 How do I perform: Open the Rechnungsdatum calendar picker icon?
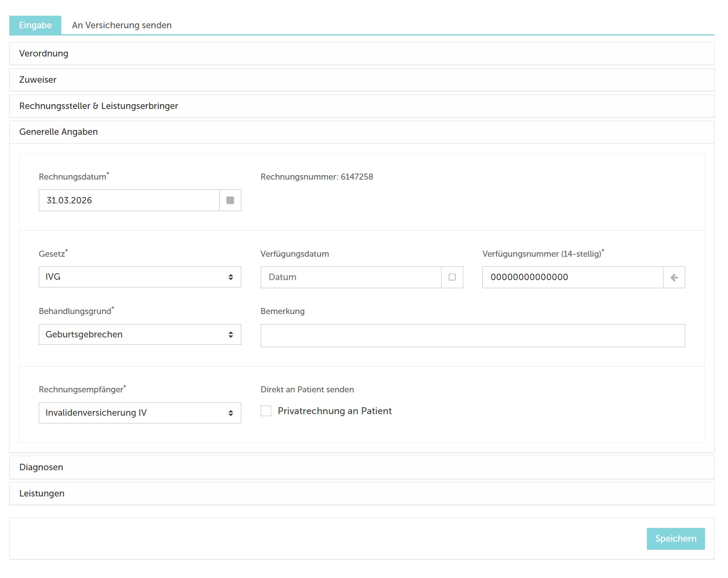click(230, 200)
